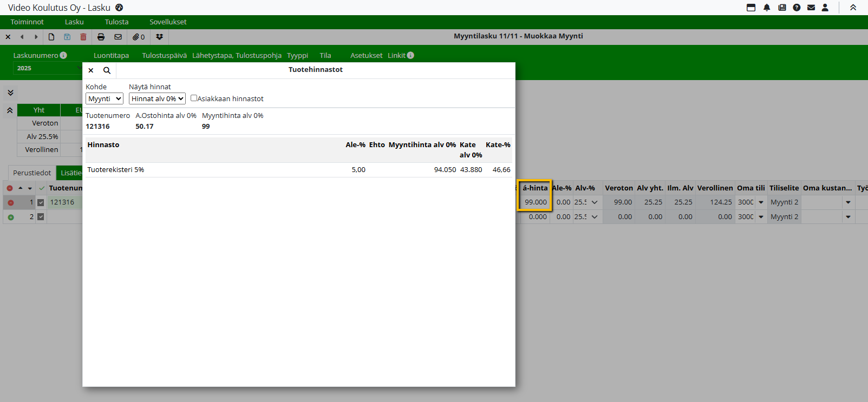This screenshot has height=402, width=868.
Task: Click the search icon in Tuotehinnastot dialog
Action: [x=107, y=70]
